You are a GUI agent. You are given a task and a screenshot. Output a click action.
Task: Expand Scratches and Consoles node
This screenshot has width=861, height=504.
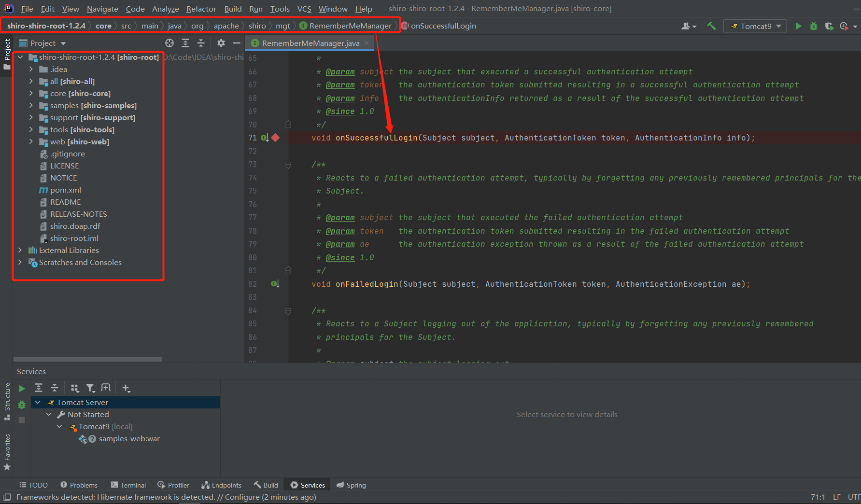(x=20, y=262)
